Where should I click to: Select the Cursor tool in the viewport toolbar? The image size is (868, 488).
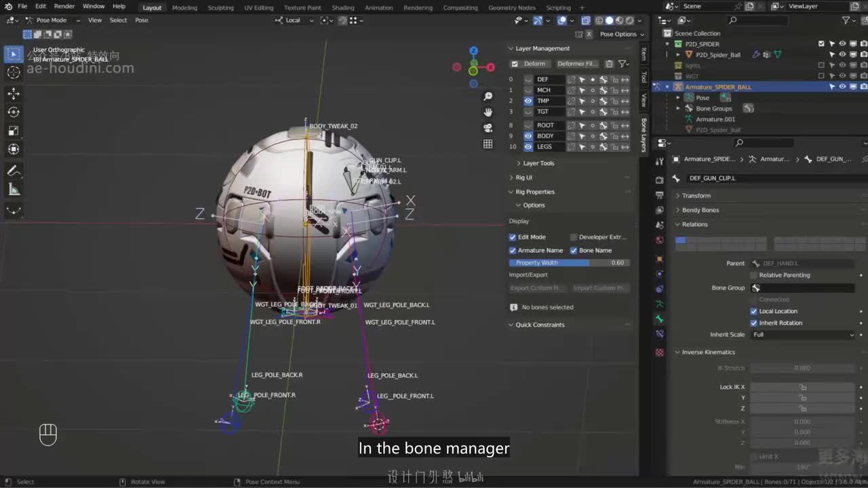[x=14, y=73]
